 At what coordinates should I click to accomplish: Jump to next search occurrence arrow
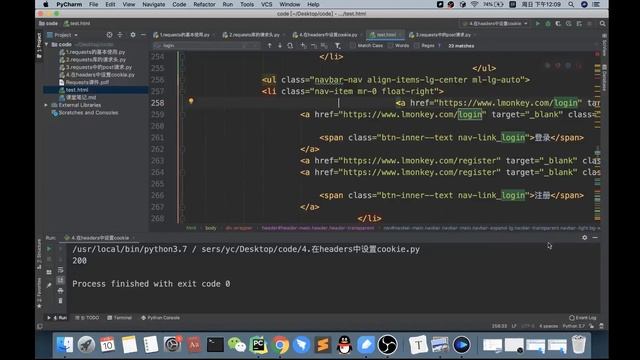click(x=280, y=46)
